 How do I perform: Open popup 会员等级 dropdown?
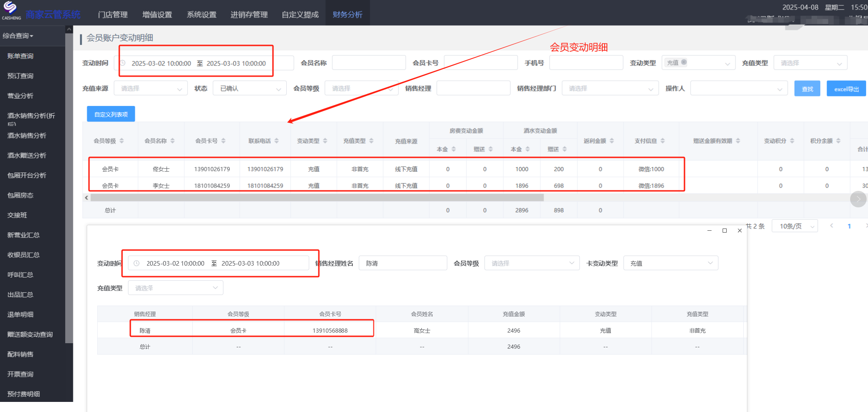[x=532, y=263]
